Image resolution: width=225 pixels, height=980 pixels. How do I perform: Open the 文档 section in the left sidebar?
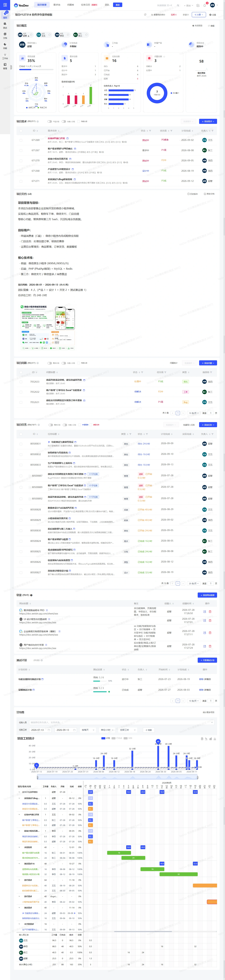[5, 35]
